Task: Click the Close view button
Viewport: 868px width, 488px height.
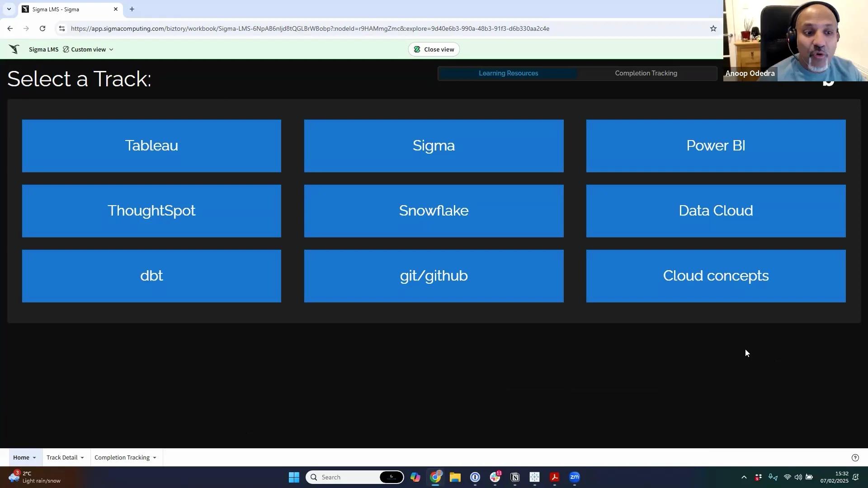Action: (434, 49)
